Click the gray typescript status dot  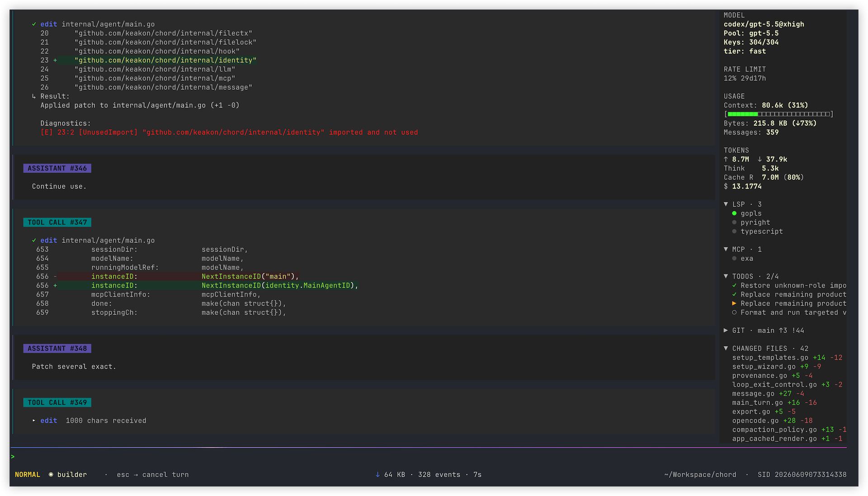(734, 231)
